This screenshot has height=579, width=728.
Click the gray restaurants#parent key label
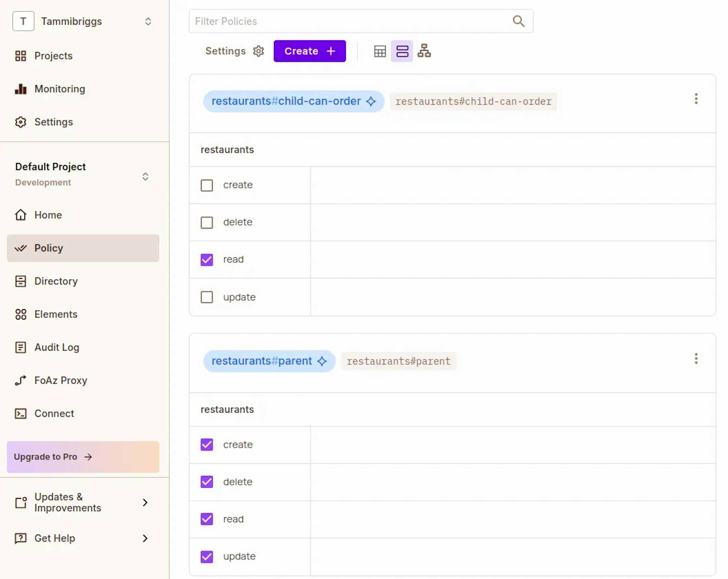(399, 361)
